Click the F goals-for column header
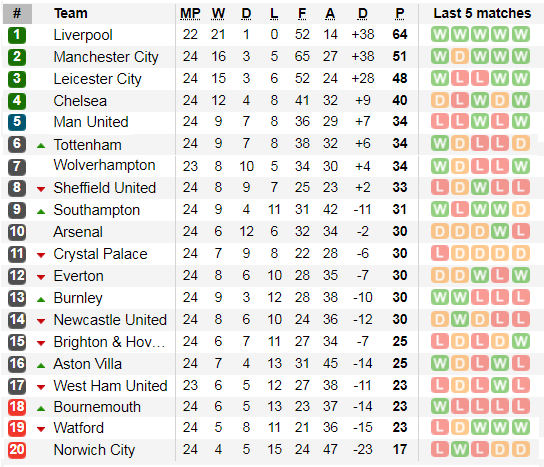544x467 pixels. point(302,14)
